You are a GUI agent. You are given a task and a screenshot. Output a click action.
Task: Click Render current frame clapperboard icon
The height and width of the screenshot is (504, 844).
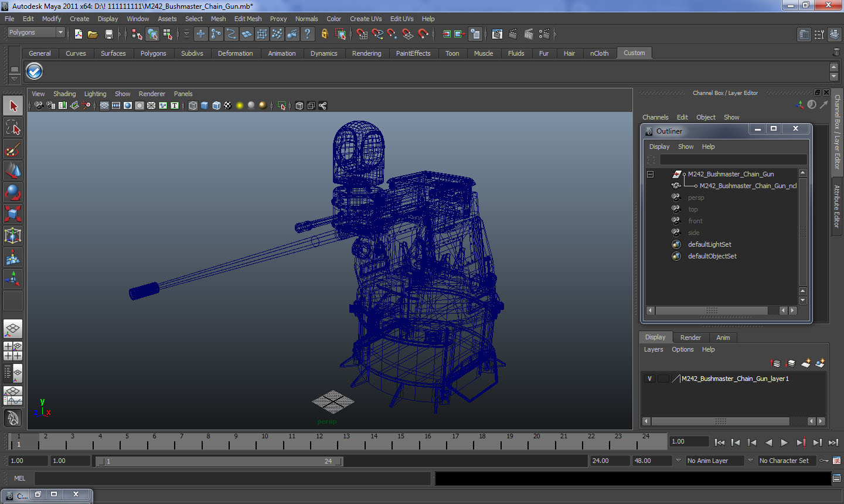click(x=513, y=35)
